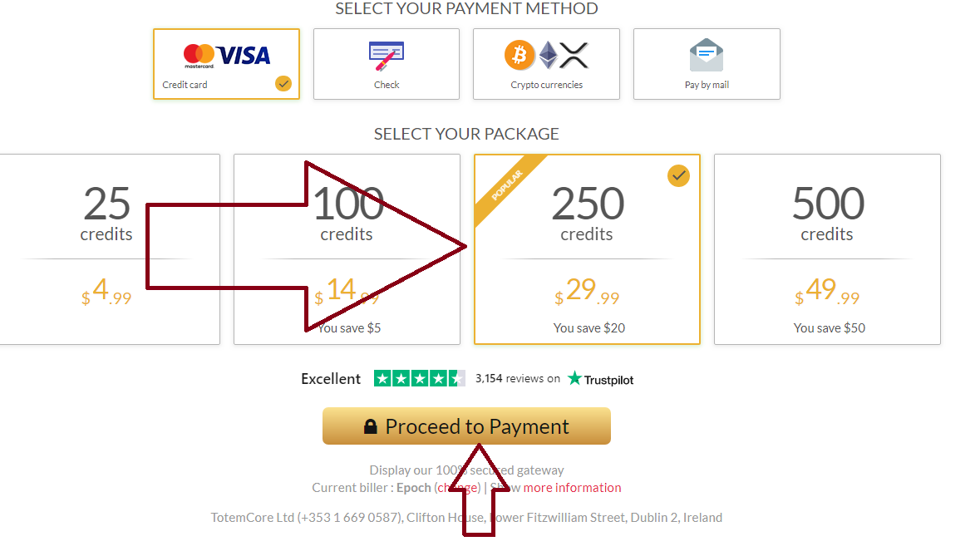This screenshot has height=556, width=980.
Task: Click the Trustpilot green star rating
Action: tap(420, 378)
